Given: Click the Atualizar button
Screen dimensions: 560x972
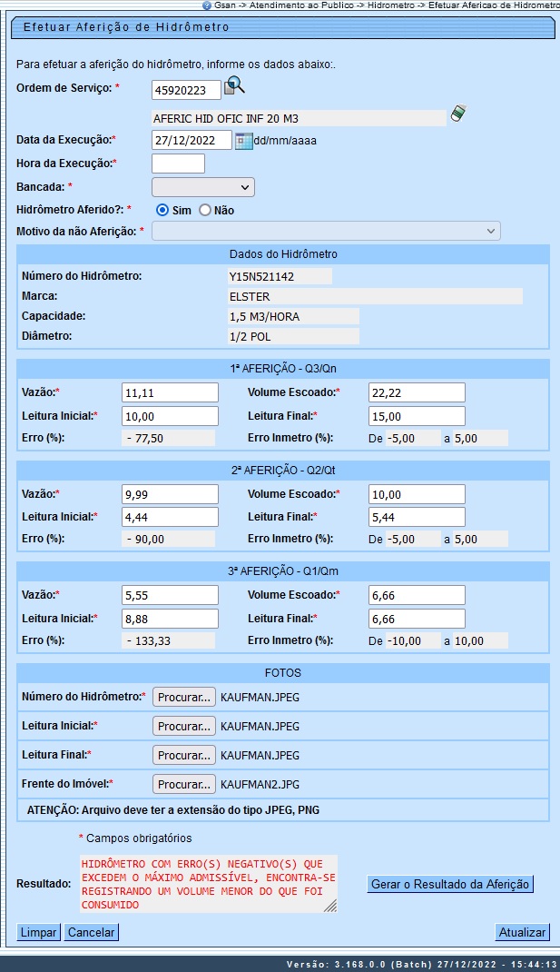Looking at the screenshot, I should click(x=522, y=932).
